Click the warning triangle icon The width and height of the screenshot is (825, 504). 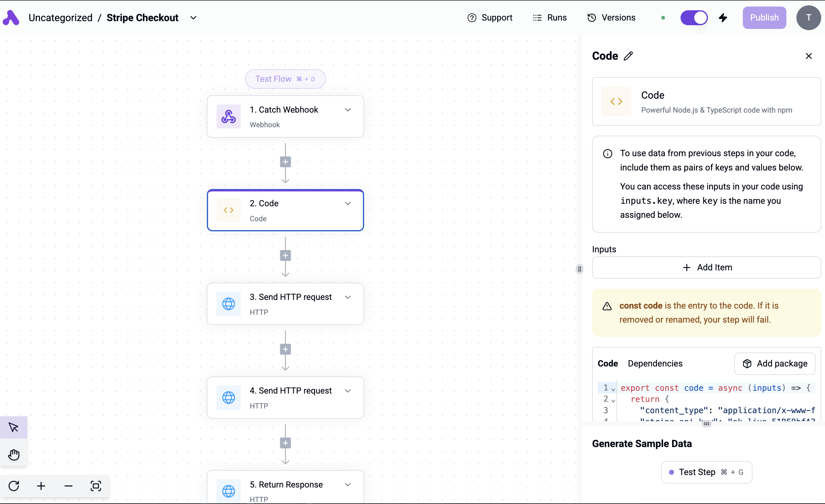pos(607,306)
